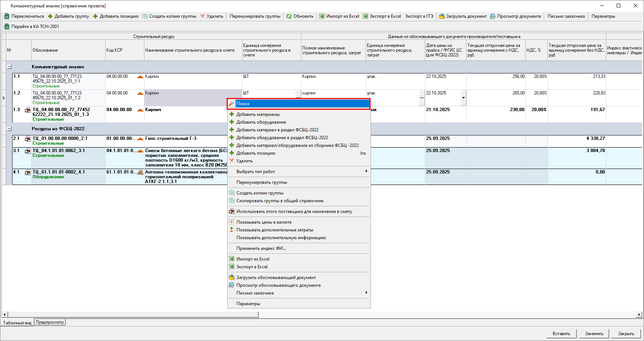Screen dimensions: 644x341
Task: Collapse the Ресурсы из ФСБЦ-2022 group
Action: [9, 129]
